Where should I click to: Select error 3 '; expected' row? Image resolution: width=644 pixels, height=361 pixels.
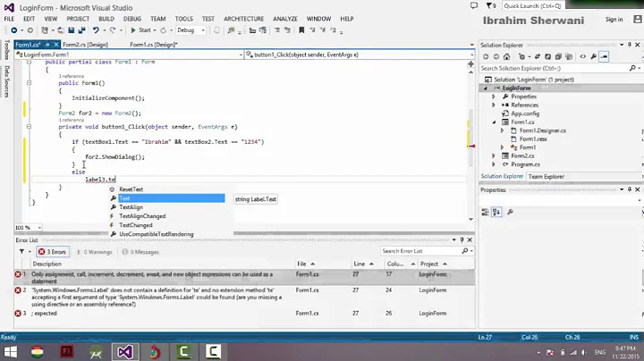click(x=244, y=314)
